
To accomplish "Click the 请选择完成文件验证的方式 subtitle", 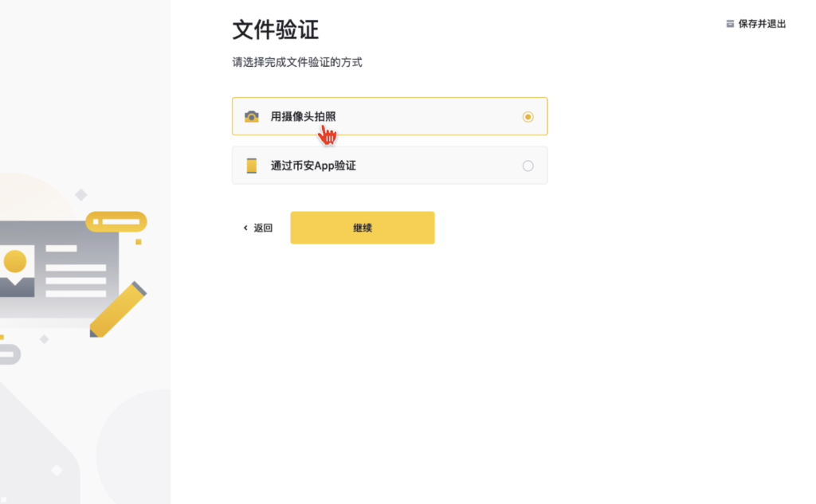I will (297, 62).
